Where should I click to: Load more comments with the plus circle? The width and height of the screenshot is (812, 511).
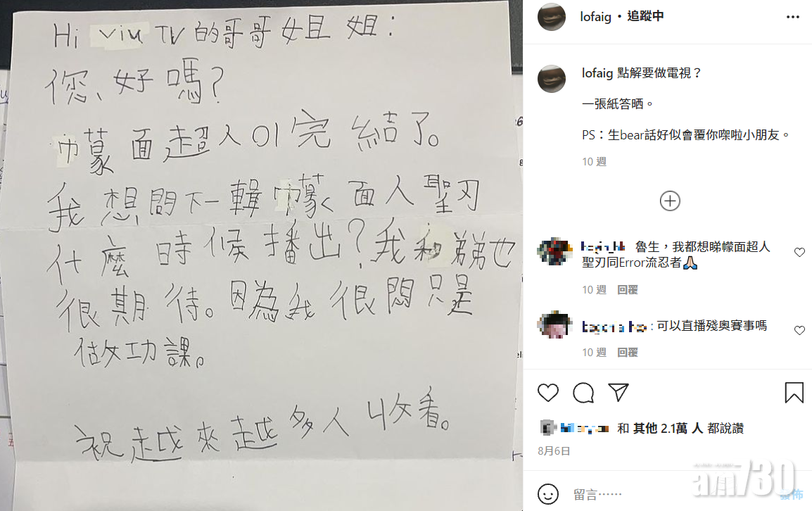[670, 201]
